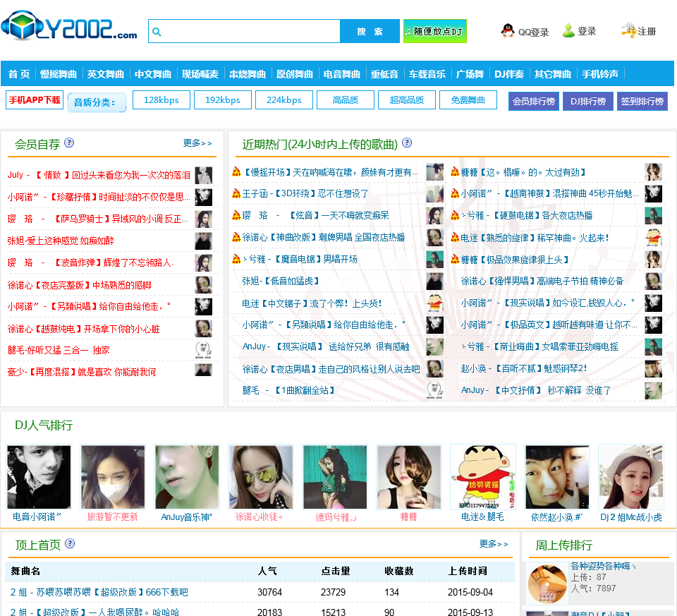Click hot flame icon beside 电迷 熟悉的旋律
This screenshot has width=677, height=616.
[x=455, y=237]
